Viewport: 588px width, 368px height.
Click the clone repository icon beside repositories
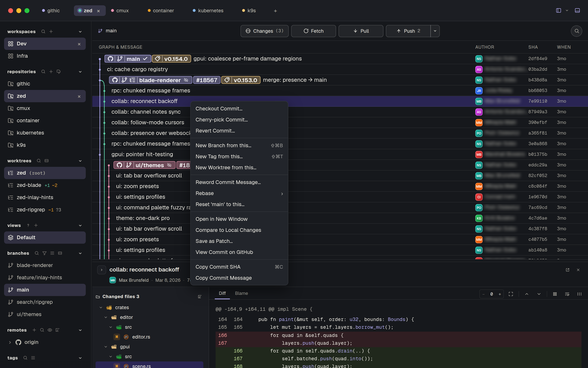coord(59,72)
